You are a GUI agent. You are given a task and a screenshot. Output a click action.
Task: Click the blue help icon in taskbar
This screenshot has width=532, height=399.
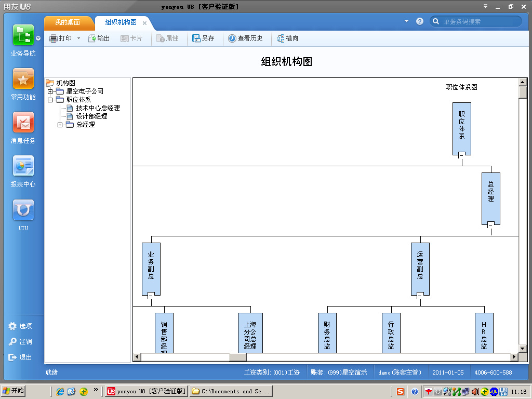point(415,392)
